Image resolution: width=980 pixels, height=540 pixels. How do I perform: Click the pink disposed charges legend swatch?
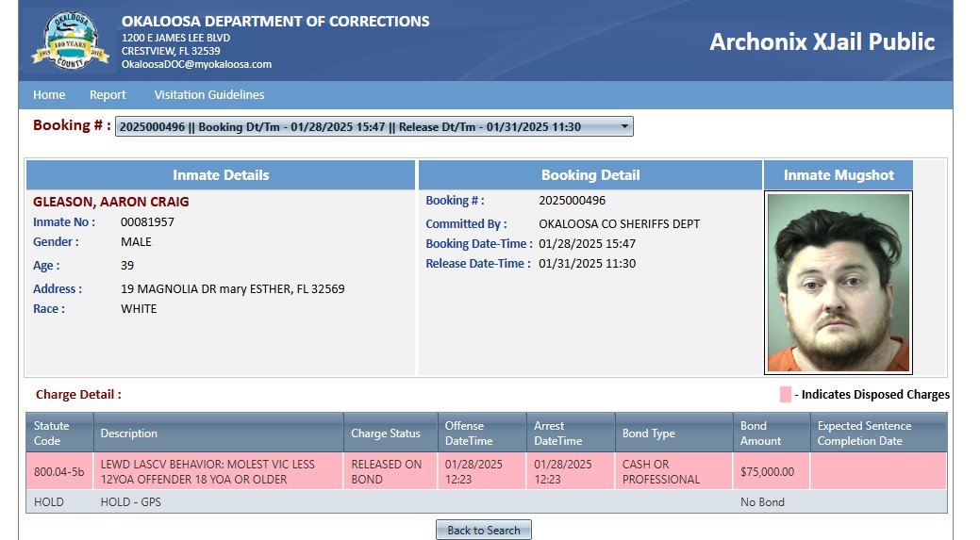point(785,395)
